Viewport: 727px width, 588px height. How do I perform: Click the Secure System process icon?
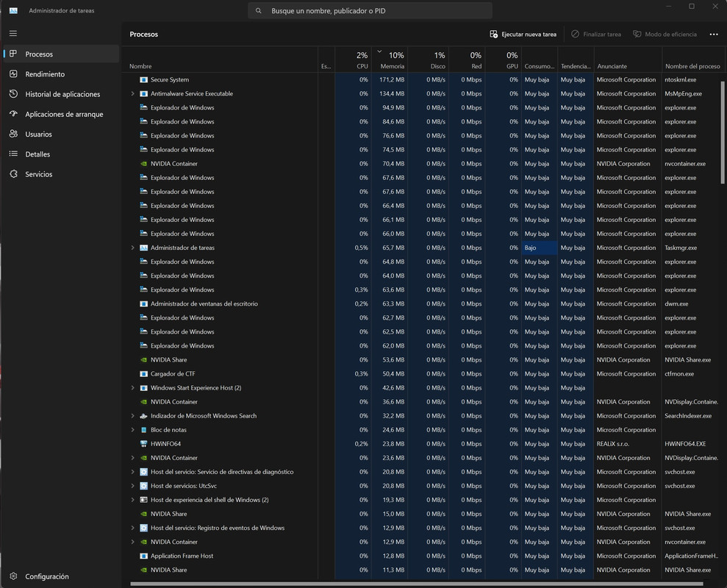point(144,80)
